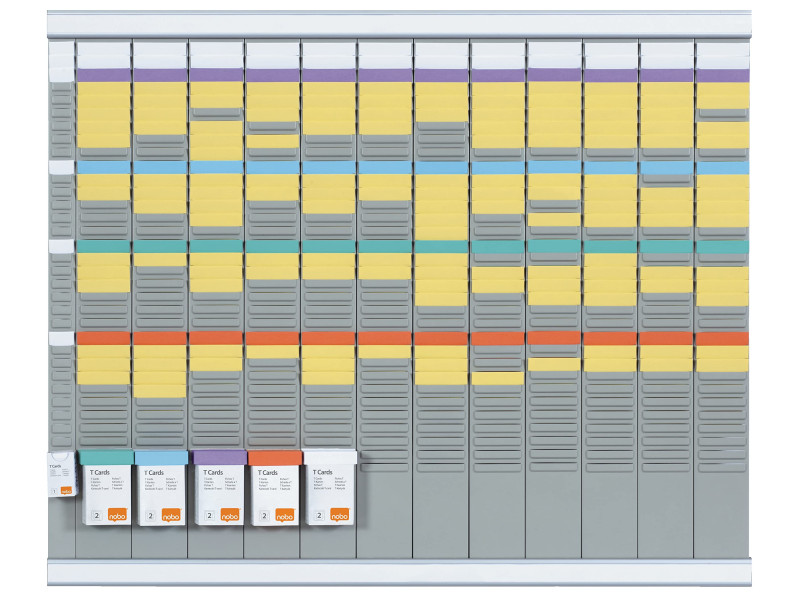Click 'T Cards' title on the white pack
800x600 pixels.
[x=322, y=472]
